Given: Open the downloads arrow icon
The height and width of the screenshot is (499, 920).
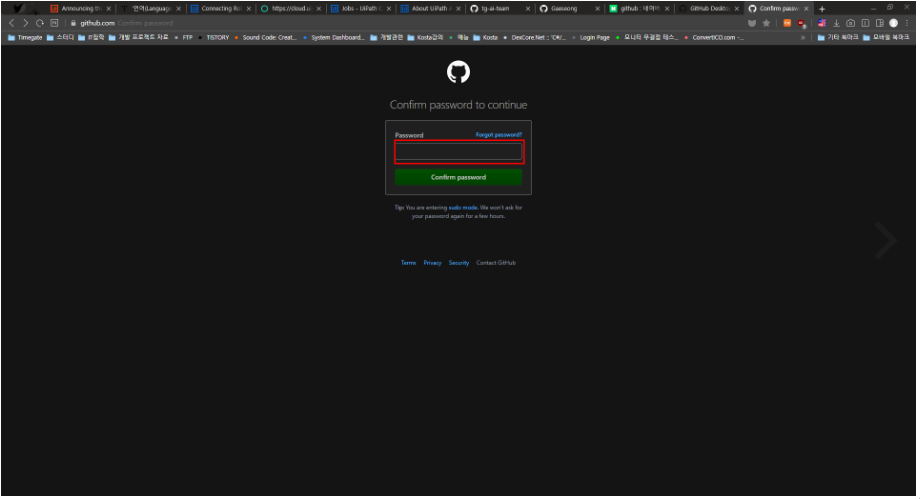Looking at the screenshot, I should [x=838, y=23].
